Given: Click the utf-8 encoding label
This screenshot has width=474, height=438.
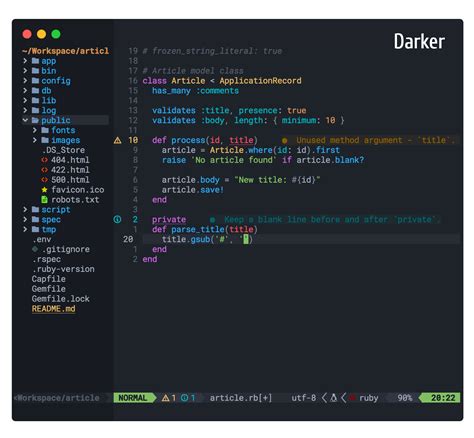Looking at the screenshot, I should click(303, 398).
